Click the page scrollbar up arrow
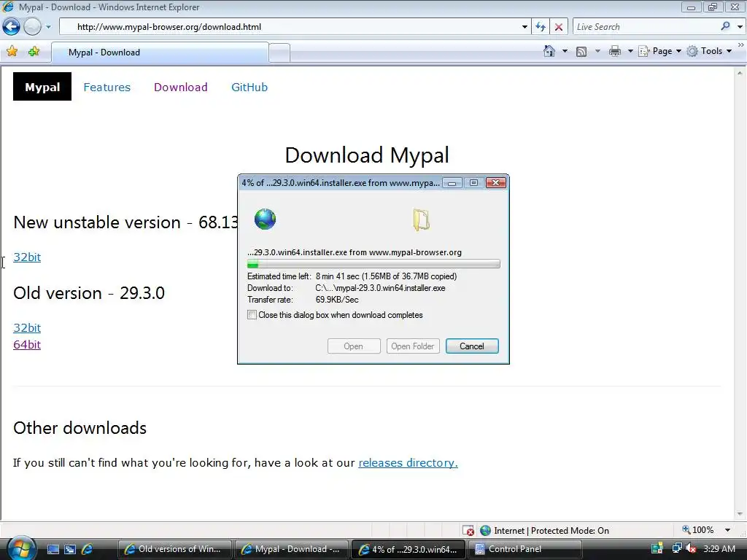Screen dimensions: 747x560 (x=740, y=73)
